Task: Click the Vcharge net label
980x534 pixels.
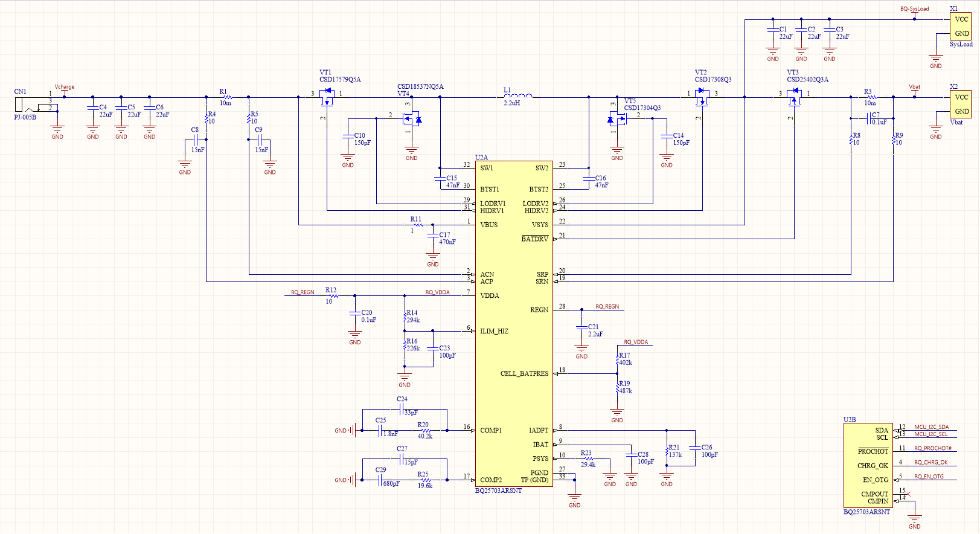Action: tap(65, 87)
